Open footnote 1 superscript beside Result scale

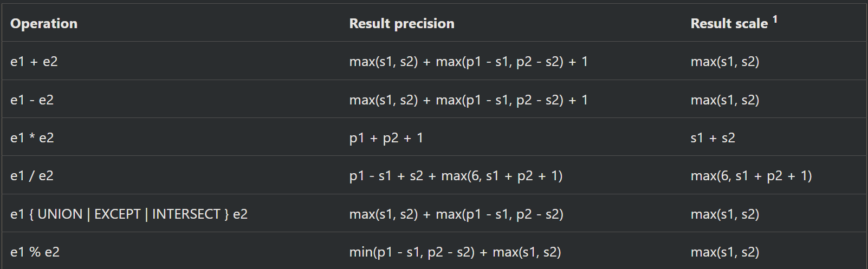pyautogui.click(x=775, y=19)
